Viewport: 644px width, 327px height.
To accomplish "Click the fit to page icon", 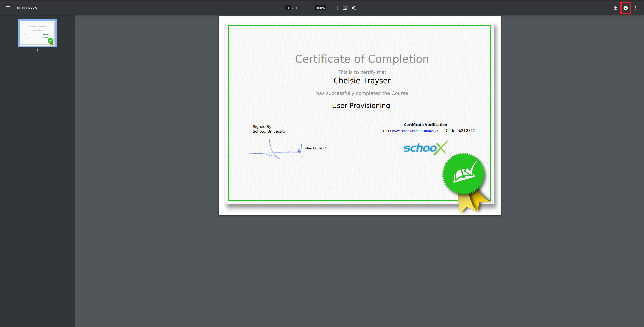I will tap(345, 8).
